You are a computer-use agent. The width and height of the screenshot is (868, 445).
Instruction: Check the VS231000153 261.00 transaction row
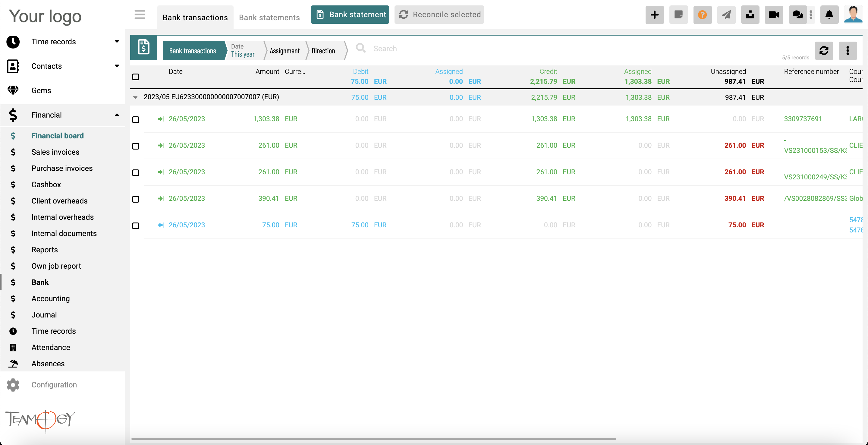[x=135, y=146]
